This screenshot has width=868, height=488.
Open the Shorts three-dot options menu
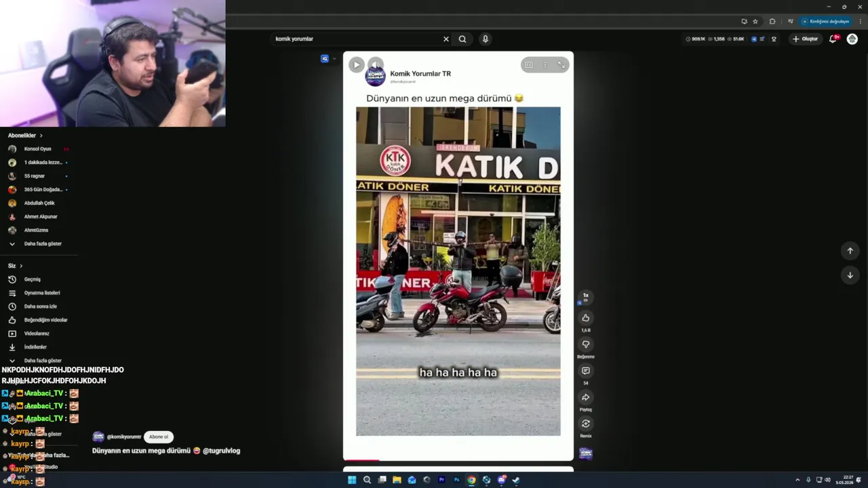545,65
